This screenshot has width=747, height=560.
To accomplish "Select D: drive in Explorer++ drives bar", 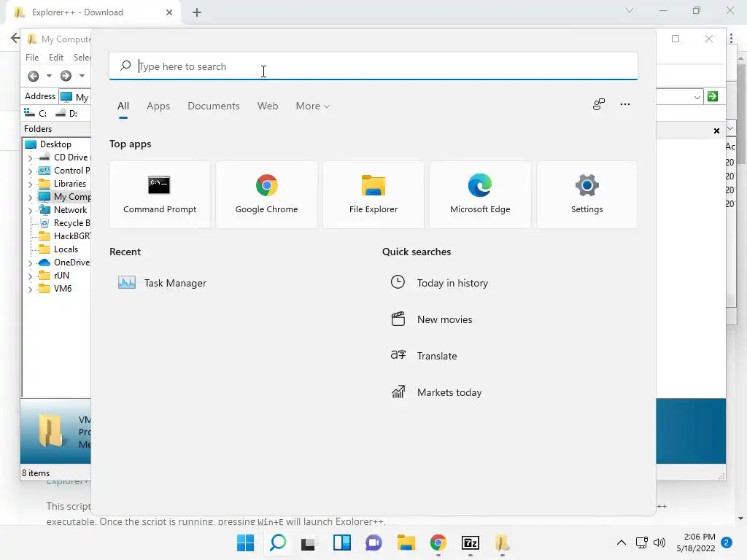I will (66, 113).
